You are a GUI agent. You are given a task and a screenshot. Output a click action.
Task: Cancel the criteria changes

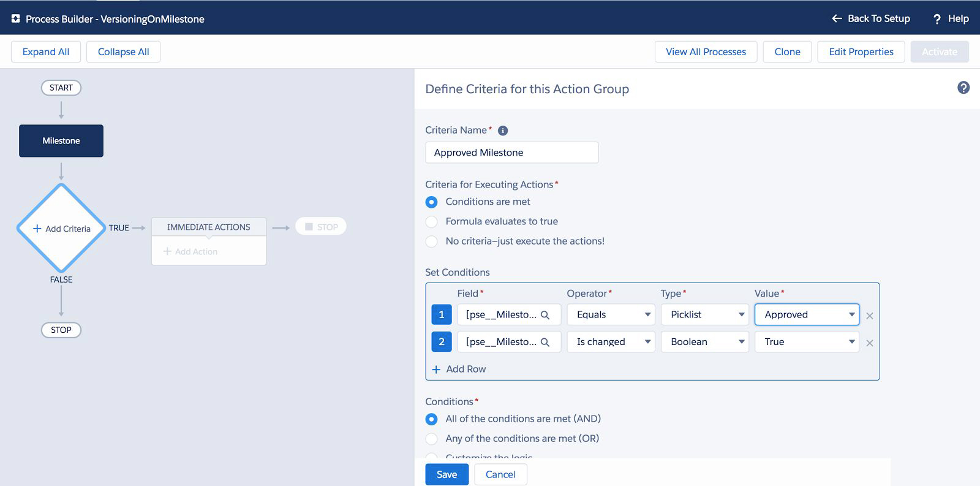coord(500,474)
